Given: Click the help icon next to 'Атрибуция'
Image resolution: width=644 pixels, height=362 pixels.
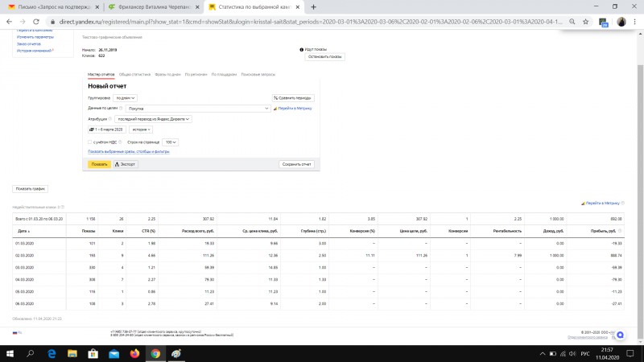Looking at the screenshot, I should 110,119.
